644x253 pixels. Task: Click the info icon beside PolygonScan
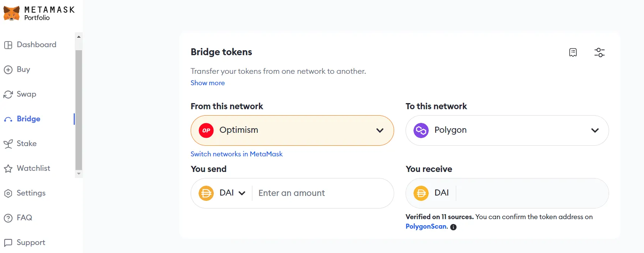(453, 227)
